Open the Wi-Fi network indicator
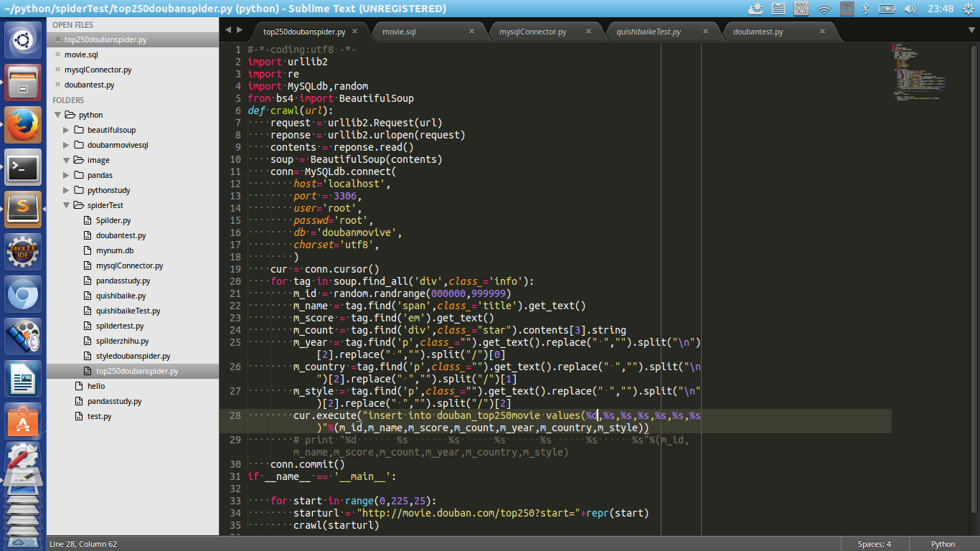The width and height of the screenshot is (980, 551). [824, 9]
